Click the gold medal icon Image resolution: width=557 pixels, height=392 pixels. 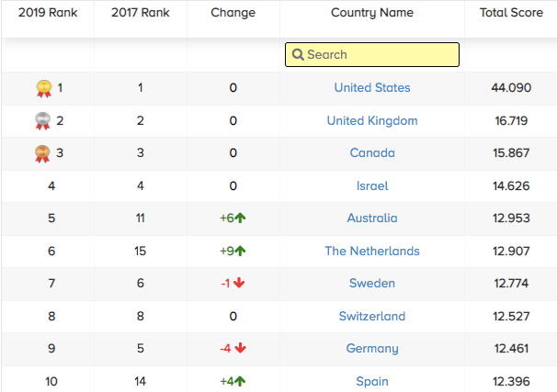click(43, 88)
